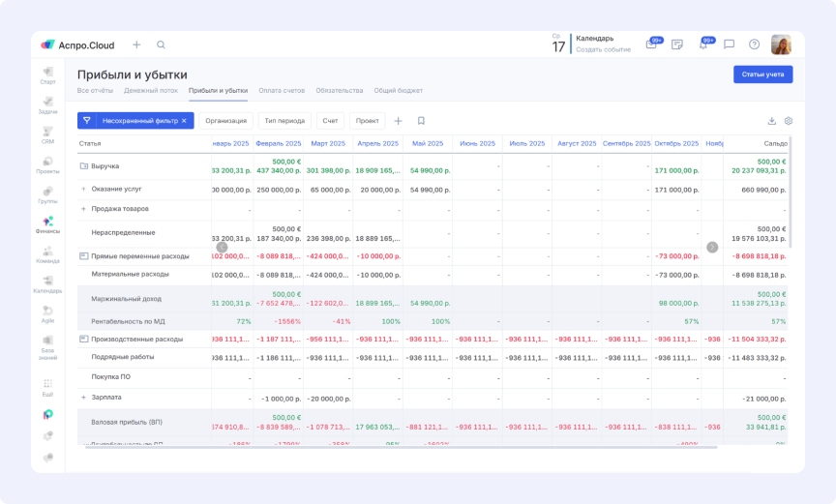The image size is (836, 504).
Task: Open the Организация filter dropdown
Action: [225, 121]
